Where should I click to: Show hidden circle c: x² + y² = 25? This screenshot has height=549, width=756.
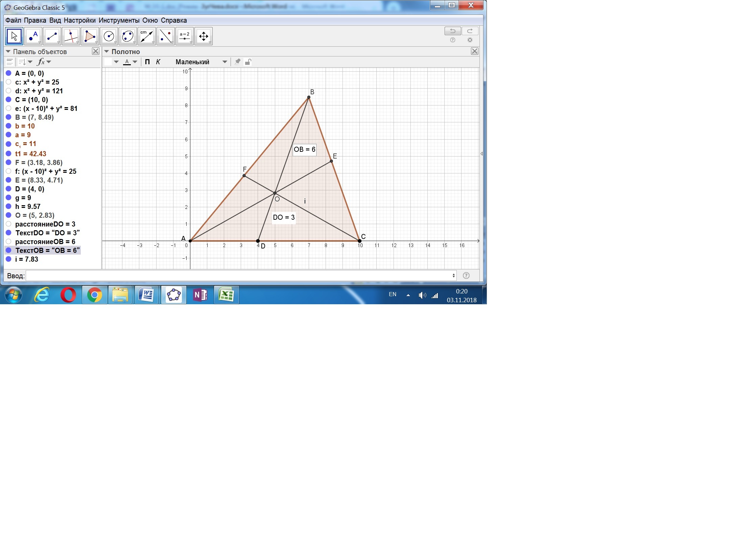click(x=9, y=82)
